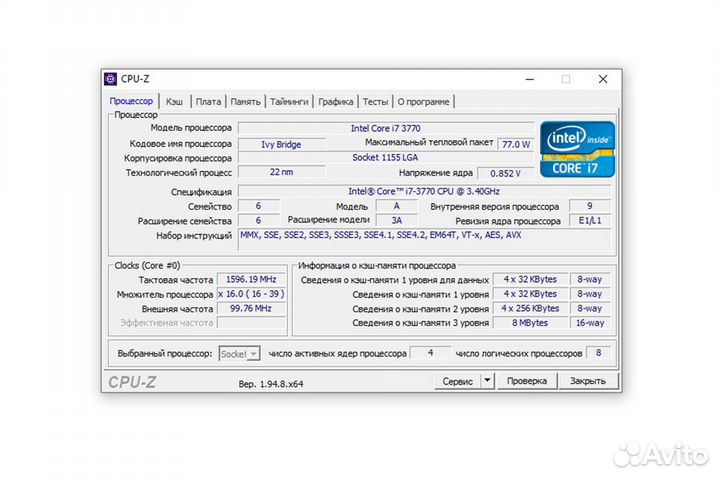The height and width of the screenshot is (480, 720).
Task: Go to the Тайминги tab
Action: [289, 102]
